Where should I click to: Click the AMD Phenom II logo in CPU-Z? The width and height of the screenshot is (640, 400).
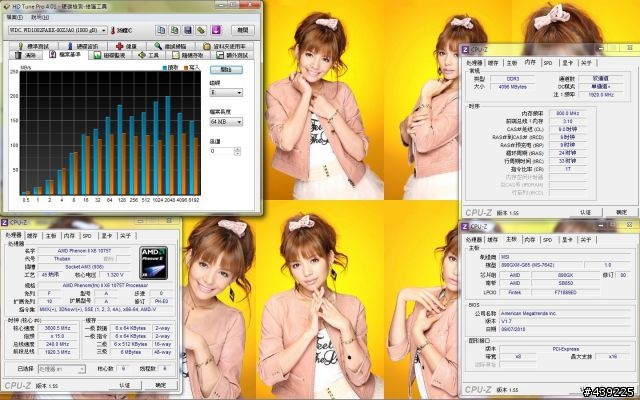coord(153,263)
